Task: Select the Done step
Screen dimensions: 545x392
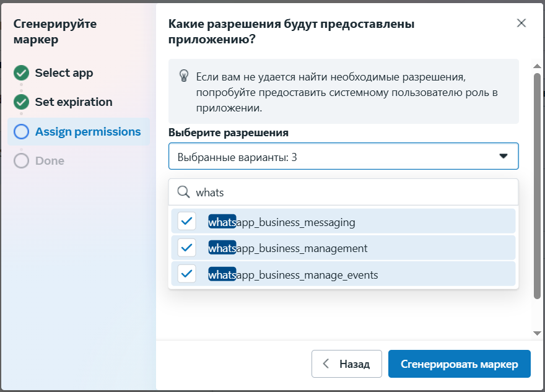Action: [x=50, y=161]
